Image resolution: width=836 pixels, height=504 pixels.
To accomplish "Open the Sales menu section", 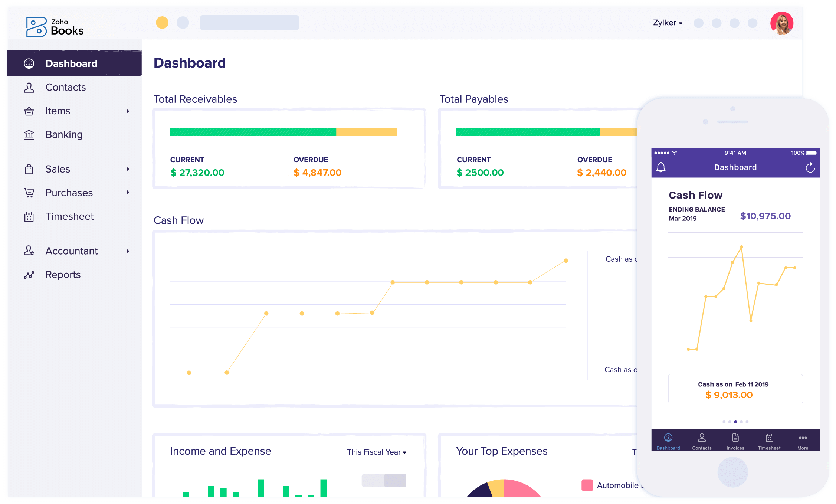I will point(58,169).
